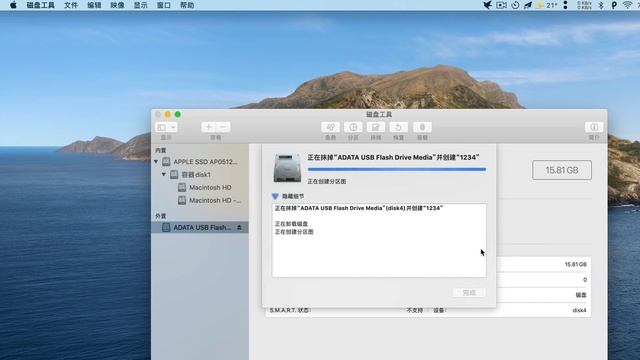This screenshot has height=360, width=640.
Task: Open Time Machine menu bar icon
Action: [515, 5]
